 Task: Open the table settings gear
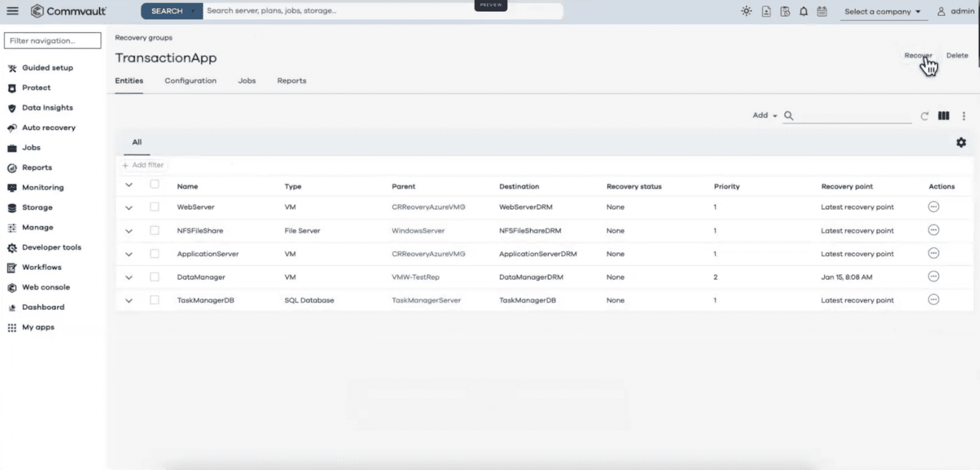click(961, 142)
